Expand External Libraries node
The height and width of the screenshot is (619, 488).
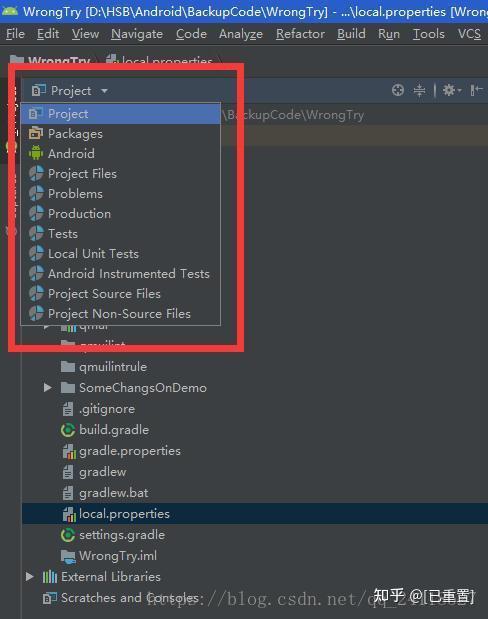(x=30, y=577)
